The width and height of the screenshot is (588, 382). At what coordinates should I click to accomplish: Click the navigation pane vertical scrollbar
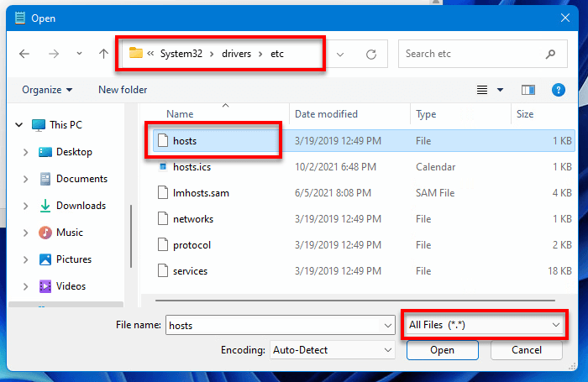(x=131, y=236)
